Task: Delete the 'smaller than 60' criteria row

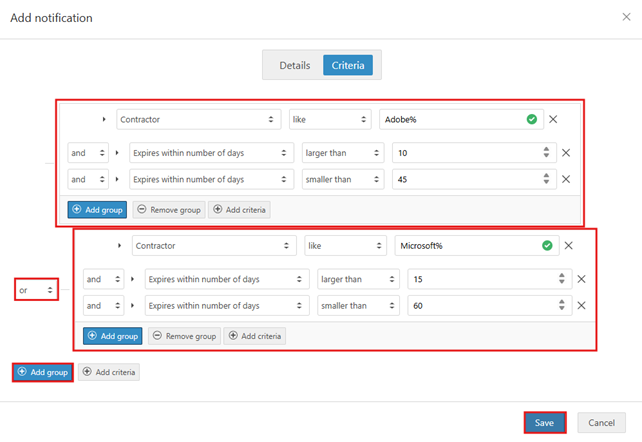Action: (581, 306)
